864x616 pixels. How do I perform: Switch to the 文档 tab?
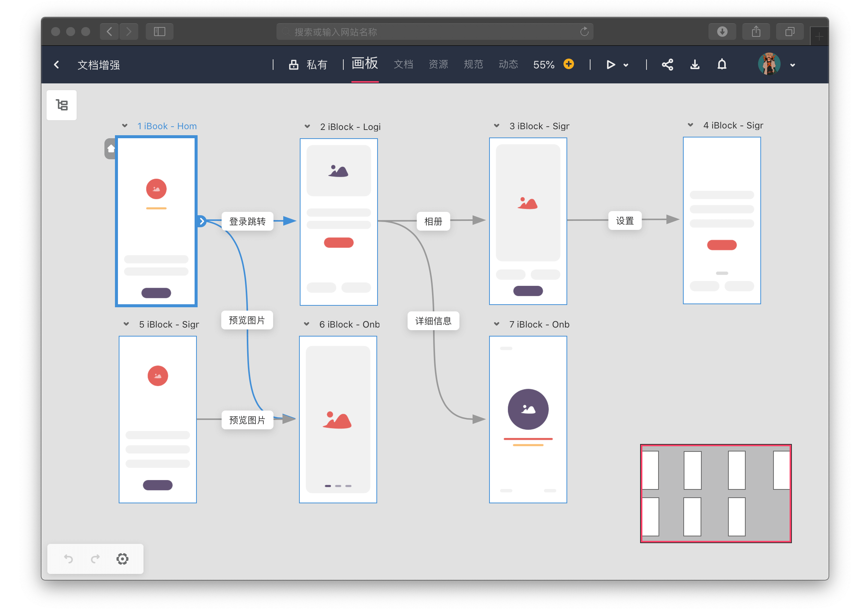click(x=403, y=65)
